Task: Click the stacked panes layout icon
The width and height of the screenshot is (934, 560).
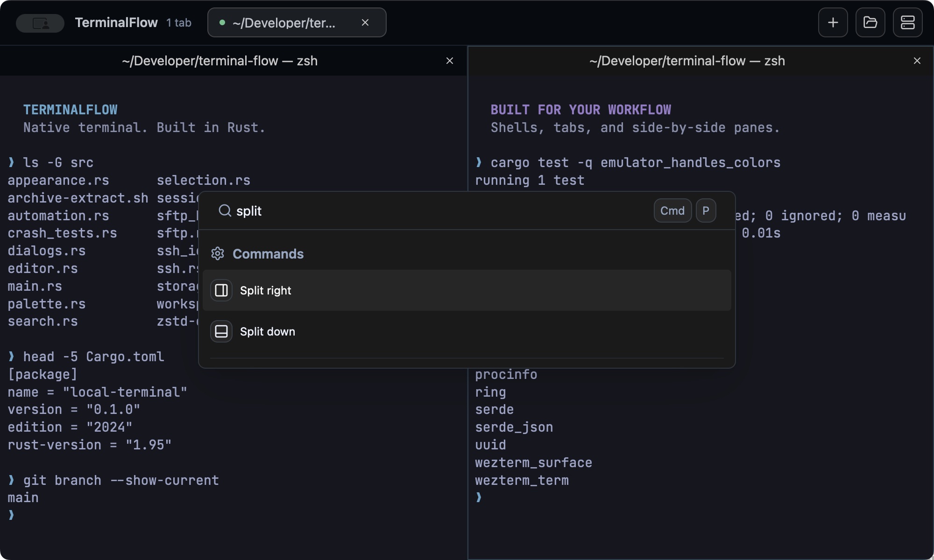Action: point(907,22)
